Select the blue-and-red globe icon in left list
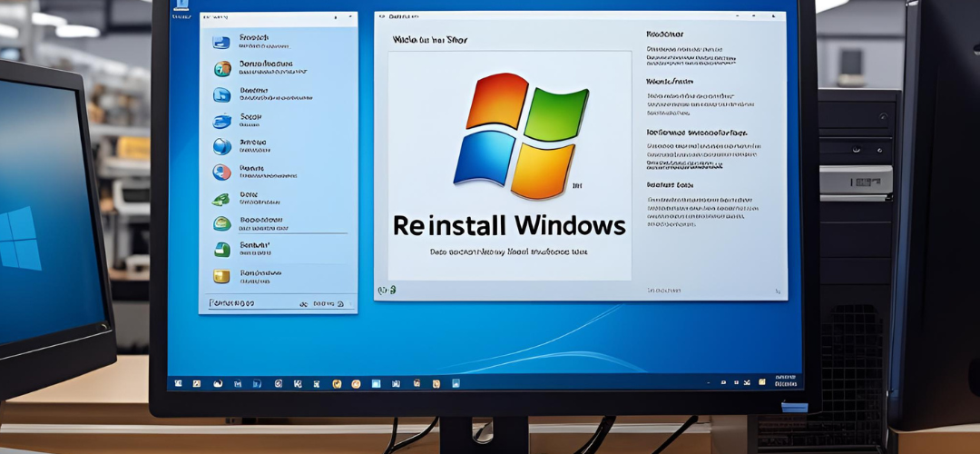980x454 pixels. pyautogui.click(x=221, y=172)
